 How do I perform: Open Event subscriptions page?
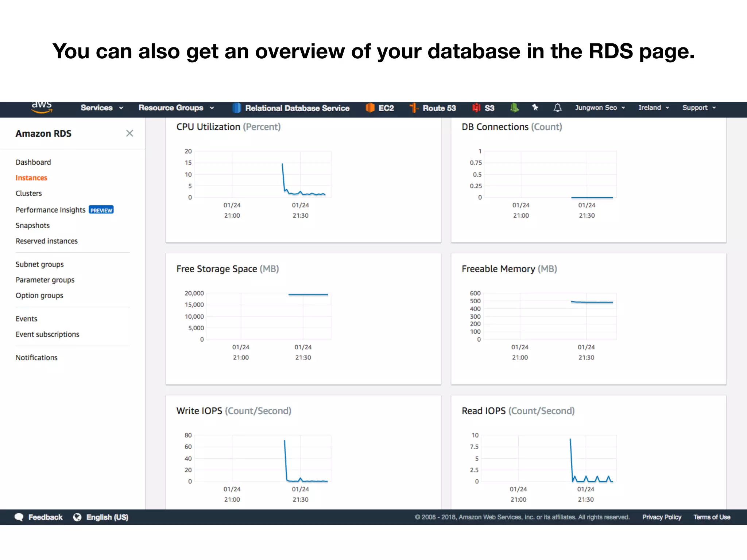click(x=47, y=334)
